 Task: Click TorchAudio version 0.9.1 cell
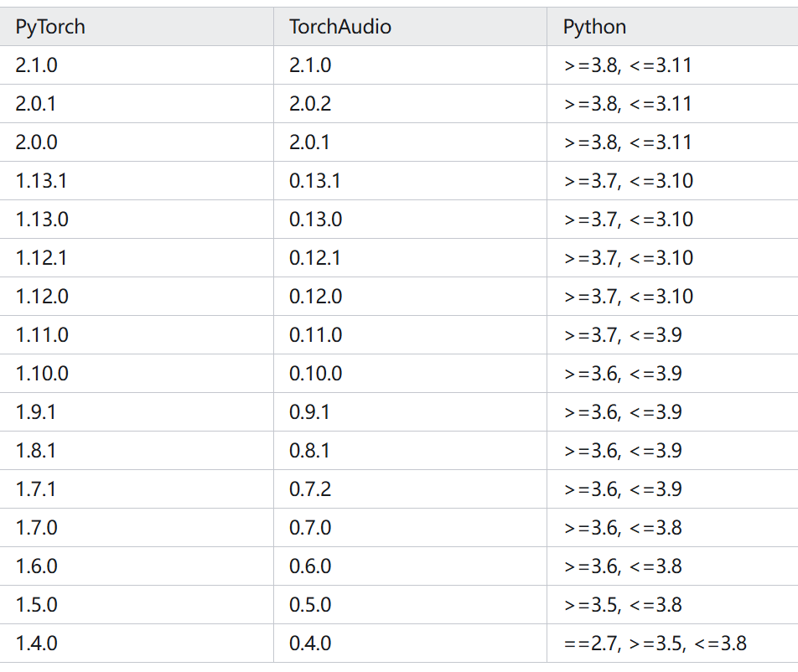pyautogui.click(x=410, y=412)
